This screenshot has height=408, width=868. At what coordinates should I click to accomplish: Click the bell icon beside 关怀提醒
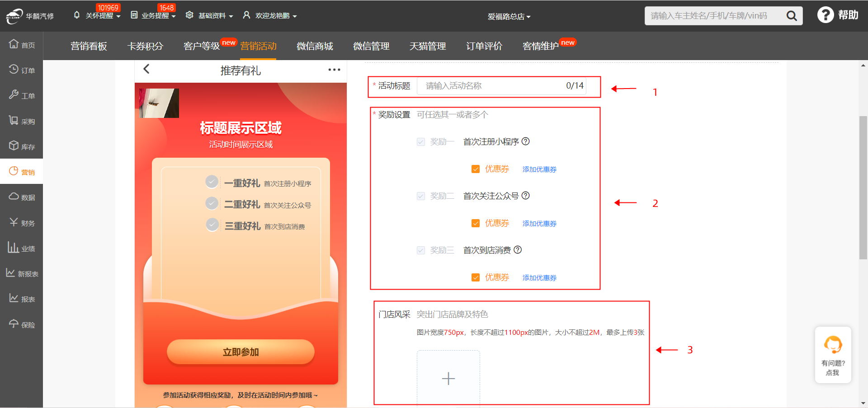(x=77, y=15)
